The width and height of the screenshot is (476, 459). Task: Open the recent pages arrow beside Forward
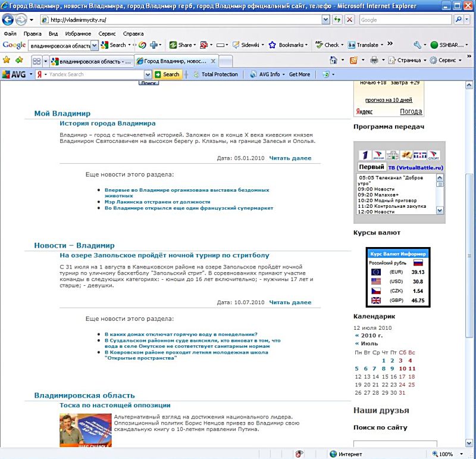pos(32,20)
